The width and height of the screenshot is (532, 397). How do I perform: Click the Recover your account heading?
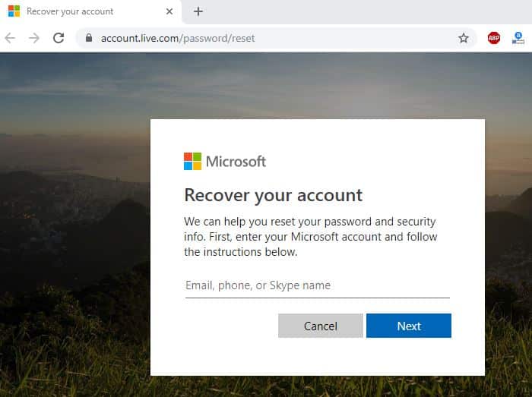point(274,195)
